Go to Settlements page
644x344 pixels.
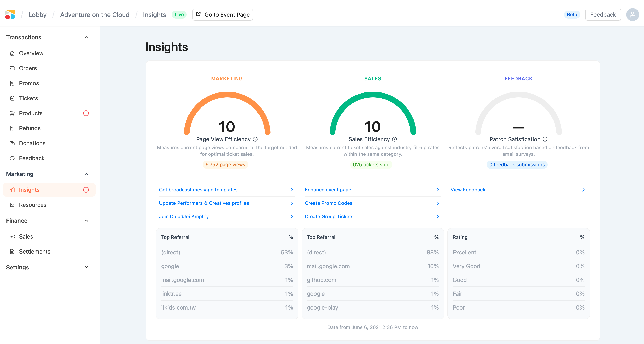(34, 252)
